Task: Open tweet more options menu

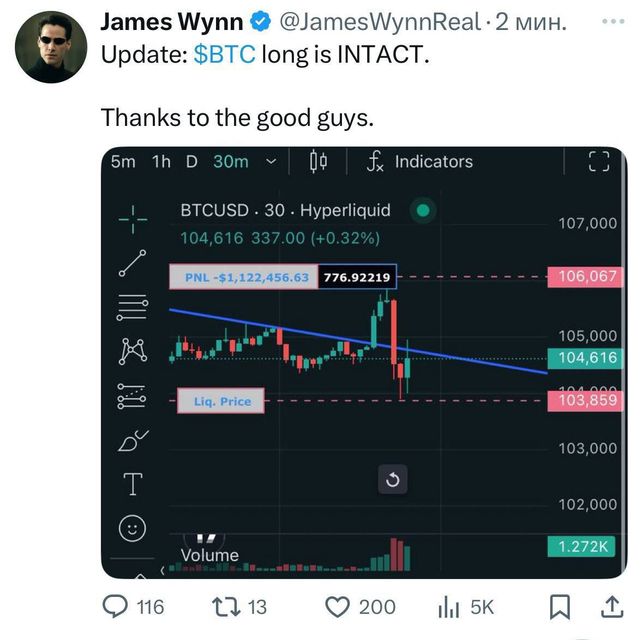Action: (613, 21)
